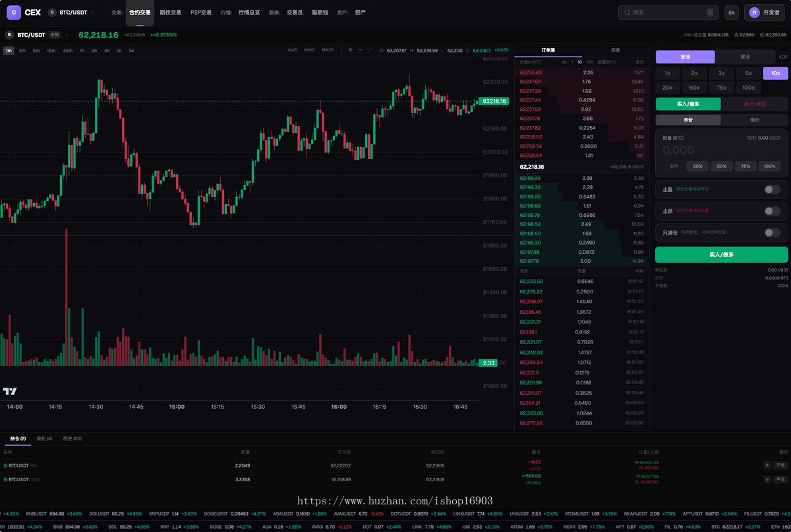This screenshot has width=791, height=532.
Task: Click the purple CEX logo icon
Action: [x=14, y=13]
